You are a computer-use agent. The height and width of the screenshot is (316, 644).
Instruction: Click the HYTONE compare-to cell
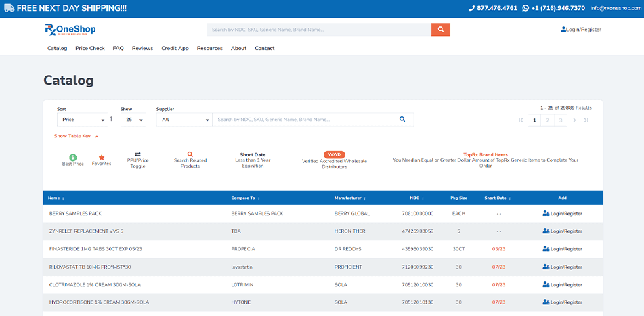point(241,302)
